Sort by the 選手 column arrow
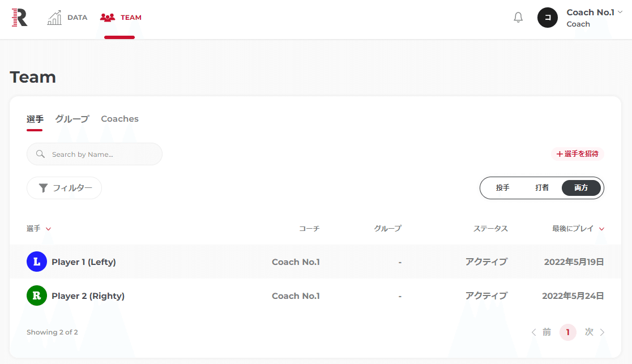Viewport: 632px width, 364px height. 49,229
